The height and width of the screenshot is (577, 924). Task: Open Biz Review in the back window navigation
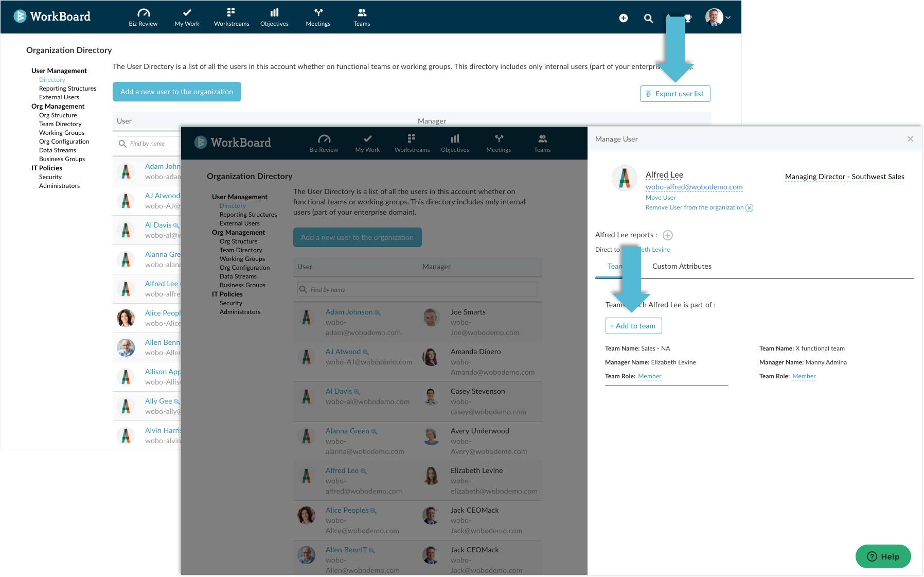143,17
